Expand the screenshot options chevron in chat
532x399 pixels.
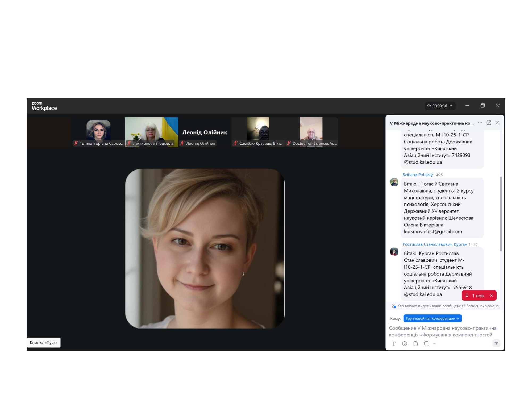(435, 344)
